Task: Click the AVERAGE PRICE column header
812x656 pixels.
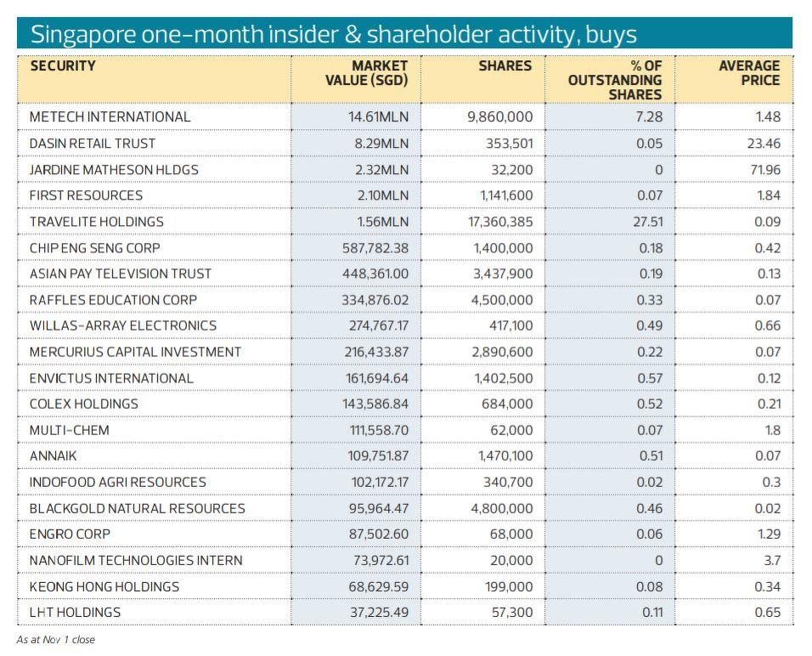Action: click(x=748, y=73)
